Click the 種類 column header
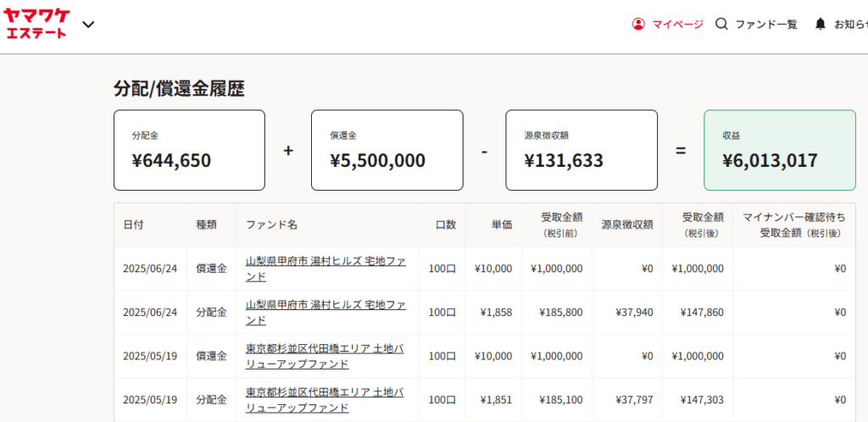 pyautogui.click(x=206, y=225)
